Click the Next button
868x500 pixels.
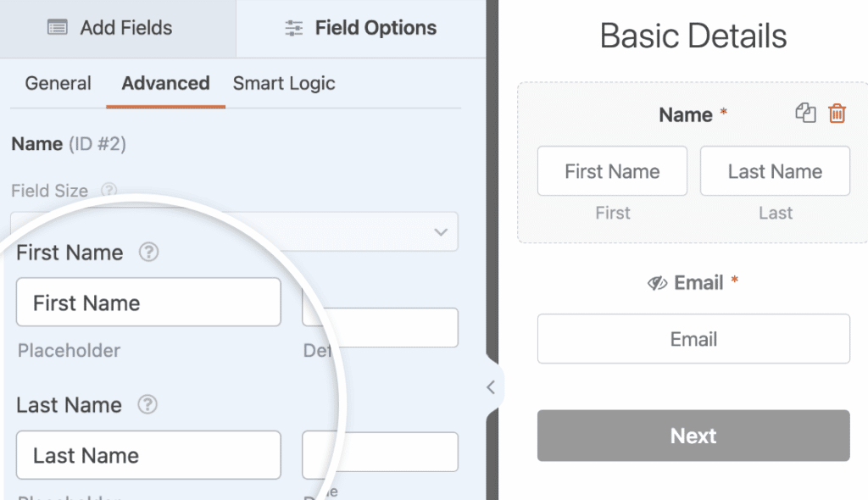(x=693, y=436)
